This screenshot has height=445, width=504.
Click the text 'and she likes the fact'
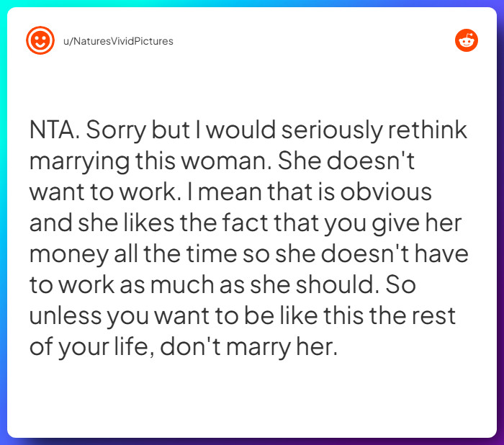click(x=149, y=223)
